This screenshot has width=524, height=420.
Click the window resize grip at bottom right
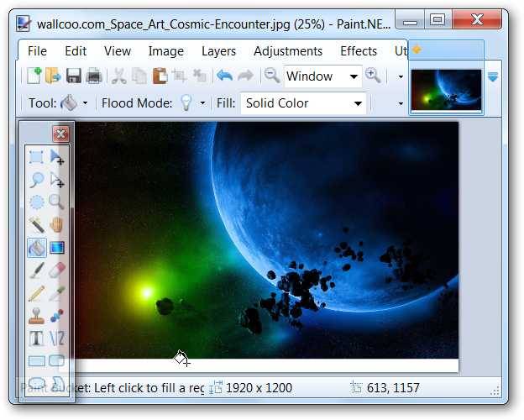click(x=495, y=391)
